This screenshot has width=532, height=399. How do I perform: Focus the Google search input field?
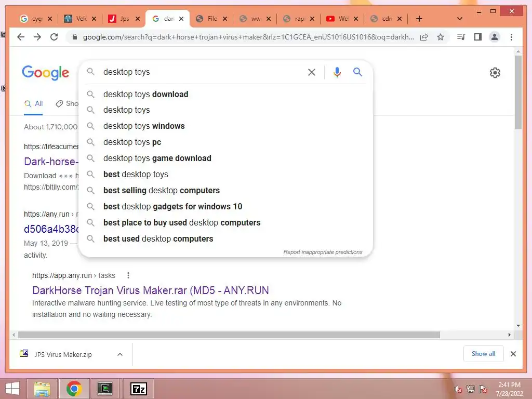203,72
